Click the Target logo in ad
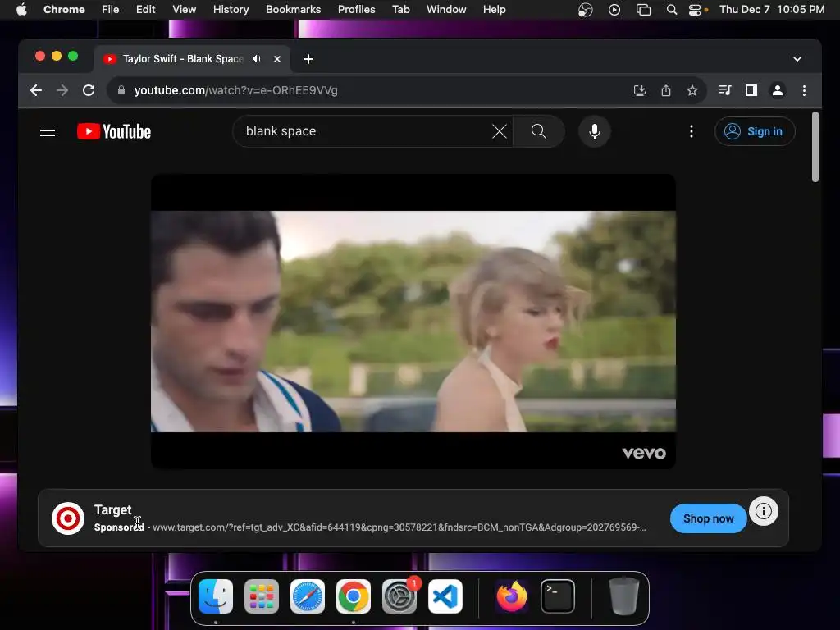The width and height of the screenshot is (840, 630). coord(68,518)
